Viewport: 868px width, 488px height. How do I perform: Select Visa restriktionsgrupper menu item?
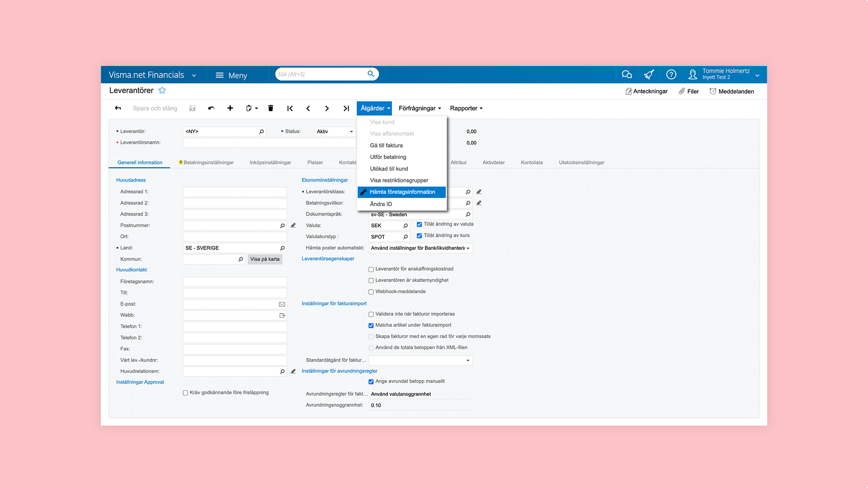pyautogui.click(x=401, y=180)
